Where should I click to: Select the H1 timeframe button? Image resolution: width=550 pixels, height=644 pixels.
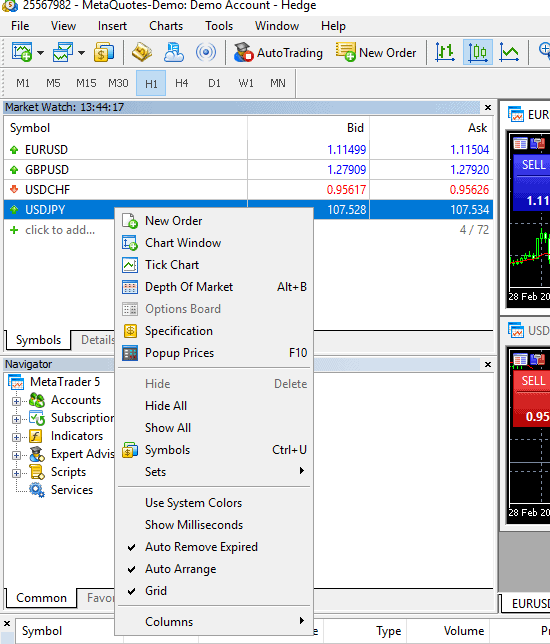(151, 83)
